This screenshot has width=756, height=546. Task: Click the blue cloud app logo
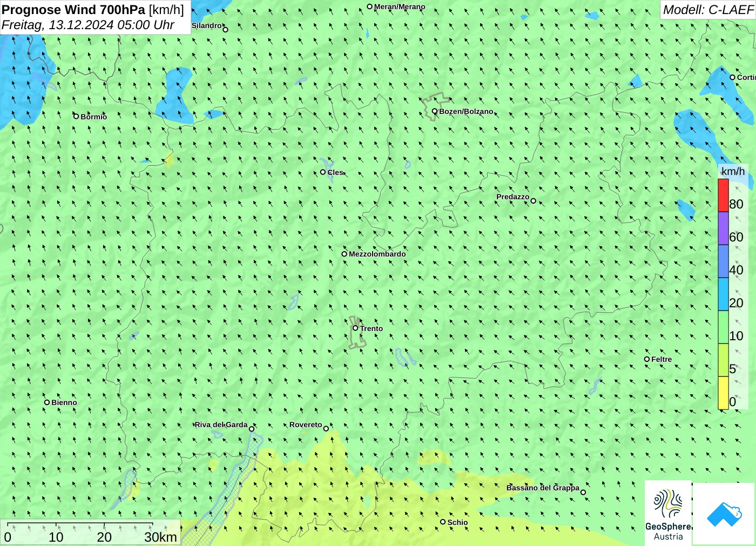click(x=724, y=514)
